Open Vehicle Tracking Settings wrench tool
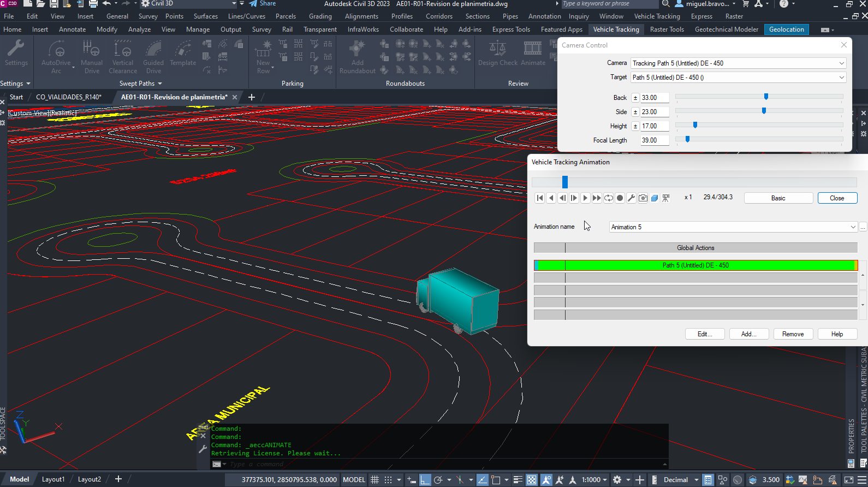This screenshot has width=868, height=487. (16, 54)
